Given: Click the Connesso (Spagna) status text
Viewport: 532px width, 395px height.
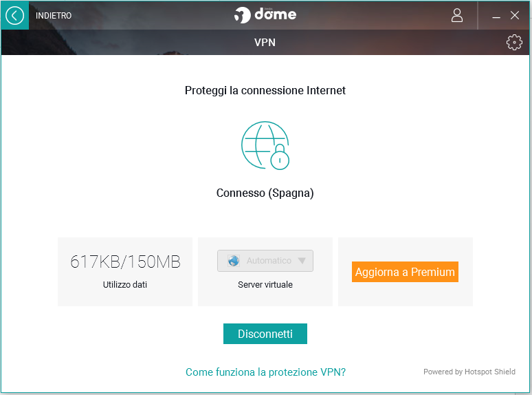Looking at the screenshot, I should [265, 193].
